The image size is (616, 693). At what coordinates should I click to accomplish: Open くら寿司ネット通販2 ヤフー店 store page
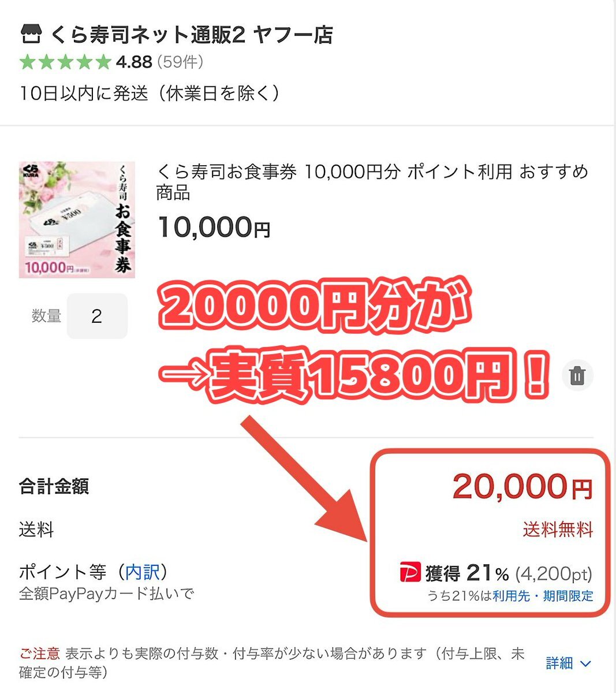192,35
